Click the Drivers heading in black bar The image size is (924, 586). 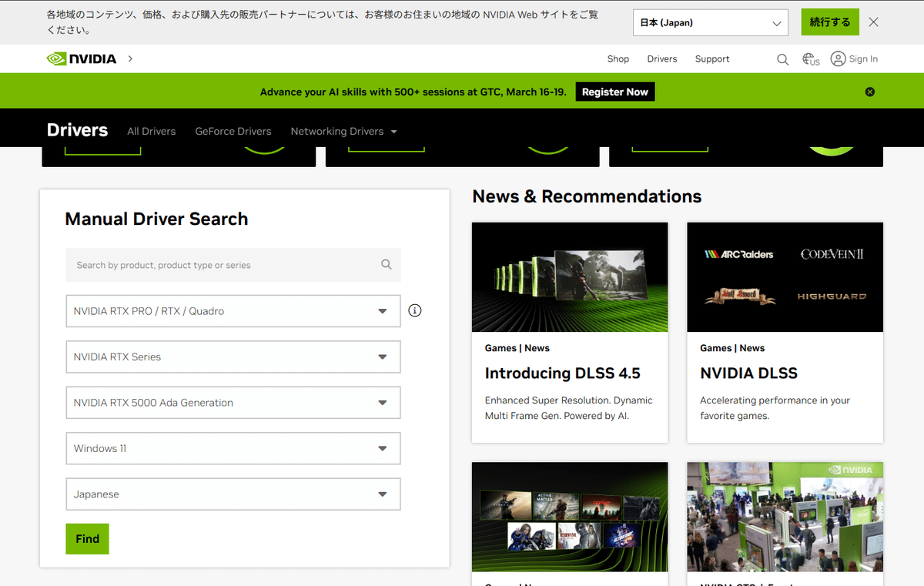[x=78, y=130]
